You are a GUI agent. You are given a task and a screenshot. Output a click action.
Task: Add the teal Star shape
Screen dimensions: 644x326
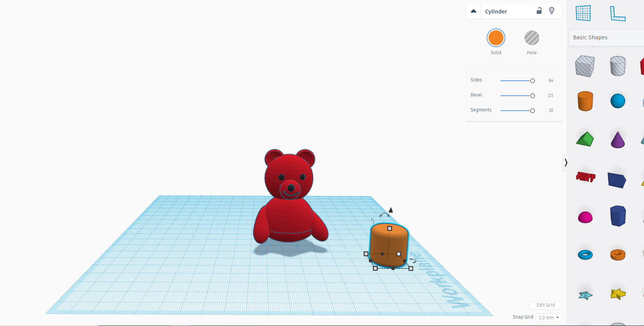[585, 295]
